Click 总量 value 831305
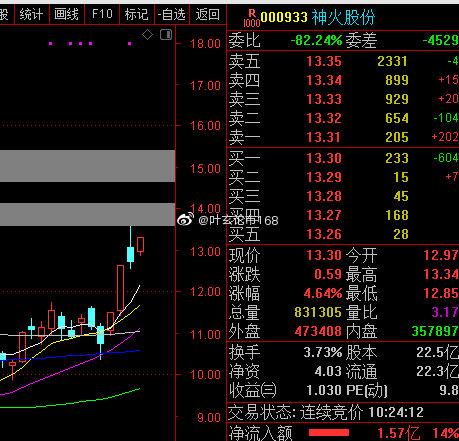The height and width of the screenshot is (441, 459). point(318,312)
